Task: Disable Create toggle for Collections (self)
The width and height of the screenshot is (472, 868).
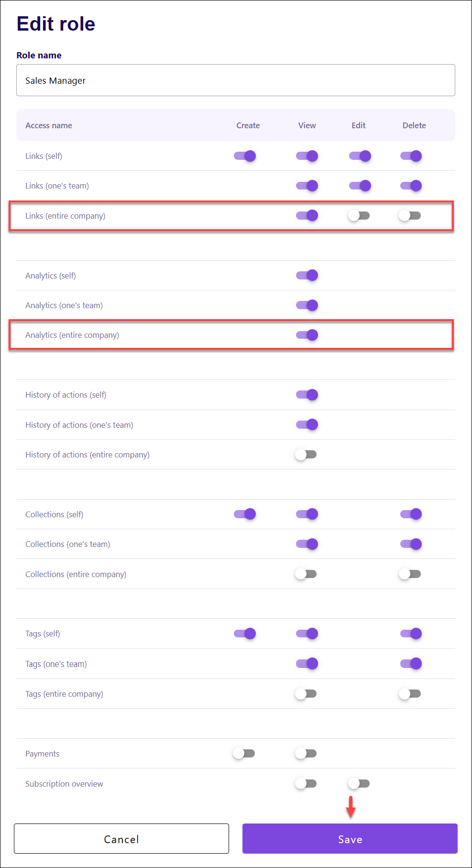Action: tap(244, 514)
